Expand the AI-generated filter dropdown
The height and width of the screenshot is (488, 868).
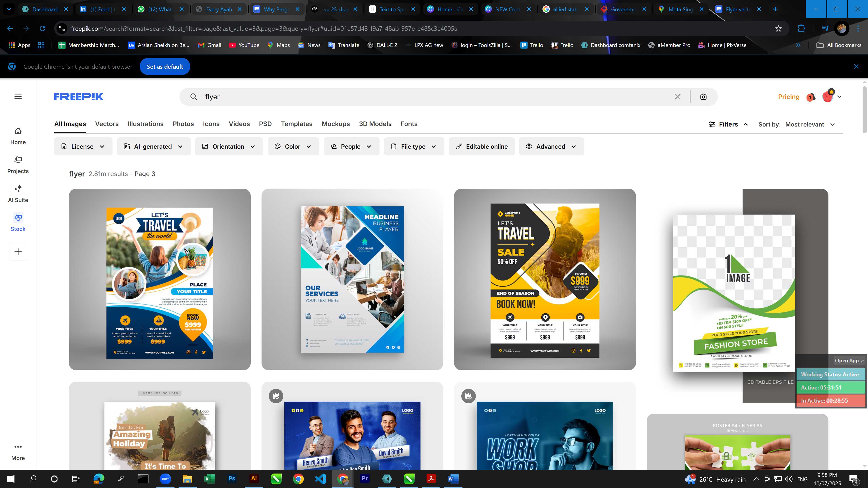coord(154,146)
